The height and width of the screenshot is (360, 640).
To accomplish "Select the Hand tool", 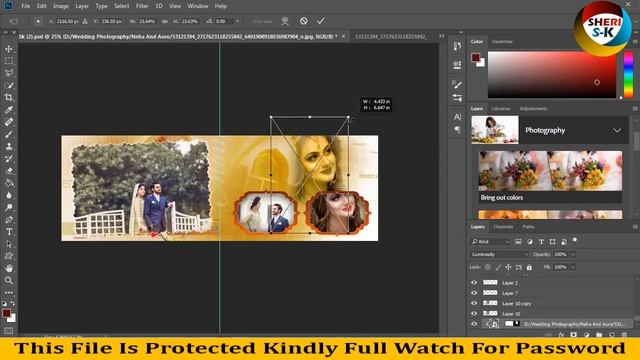I will pyautogui.click(x=9, y=268).
